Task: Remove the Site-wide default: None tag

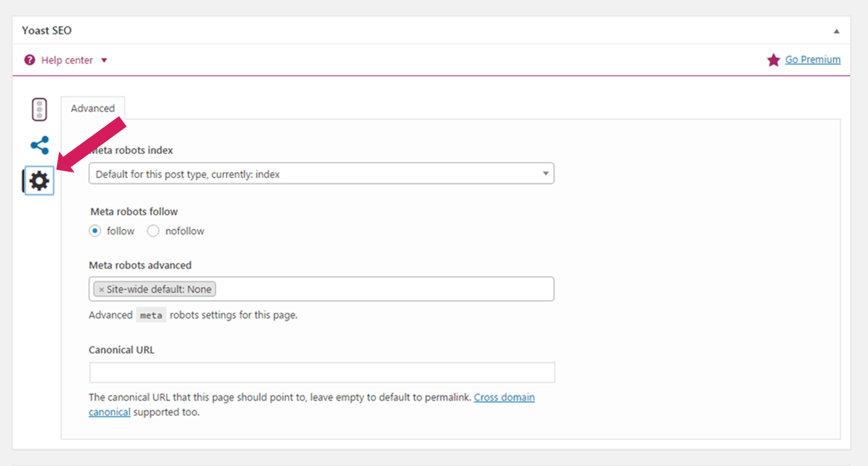Action: (101, 289)
